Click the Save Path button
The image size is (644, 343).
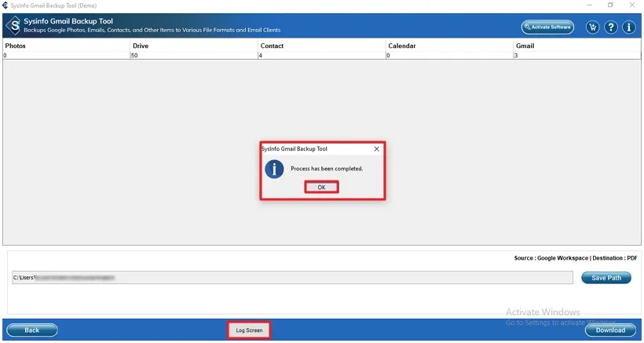[606, 278]
